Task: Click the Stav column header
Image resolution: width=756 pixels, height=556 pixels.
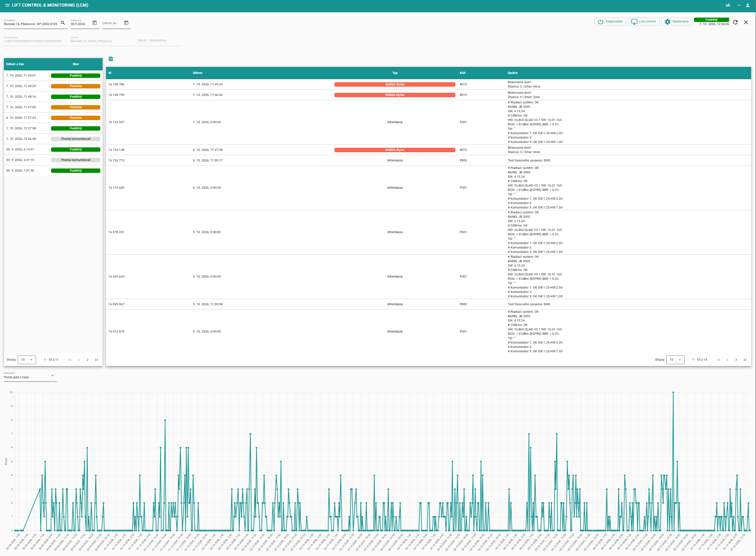Action: point(76,64)
